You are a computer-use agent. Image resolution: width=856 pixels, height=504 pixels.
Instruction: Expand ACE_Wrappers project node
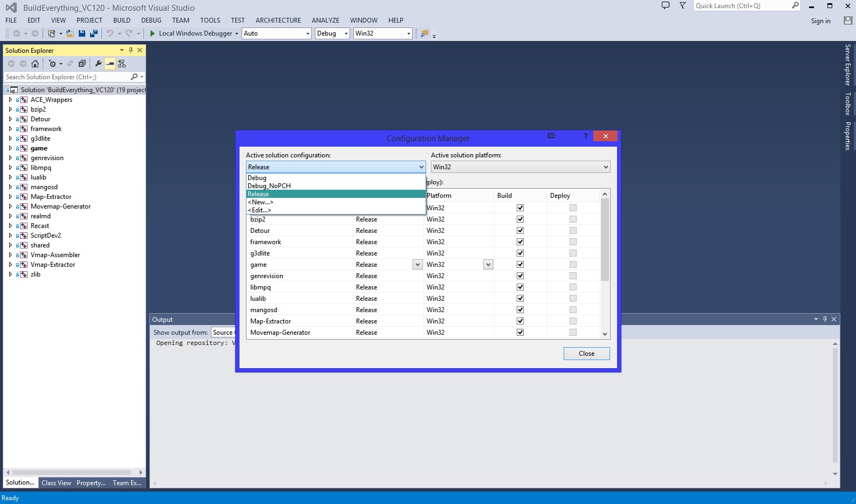[10, 100]
